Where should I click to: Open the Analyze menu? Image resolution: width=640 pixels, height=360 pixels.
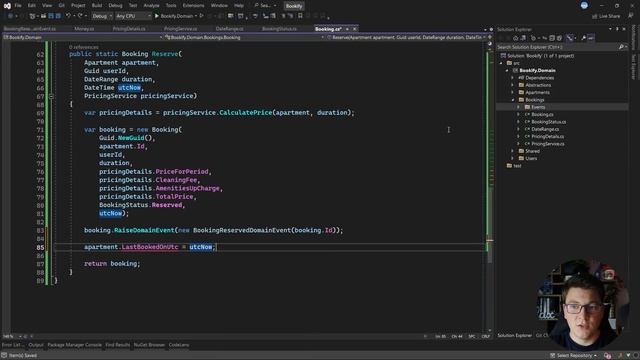151,6
